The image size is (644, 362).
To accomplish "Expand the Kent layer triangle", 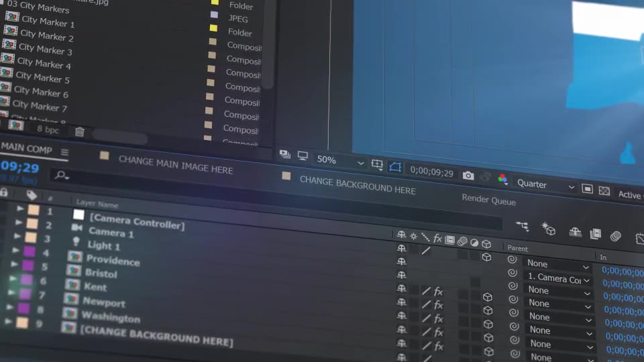I will (12, 278).
